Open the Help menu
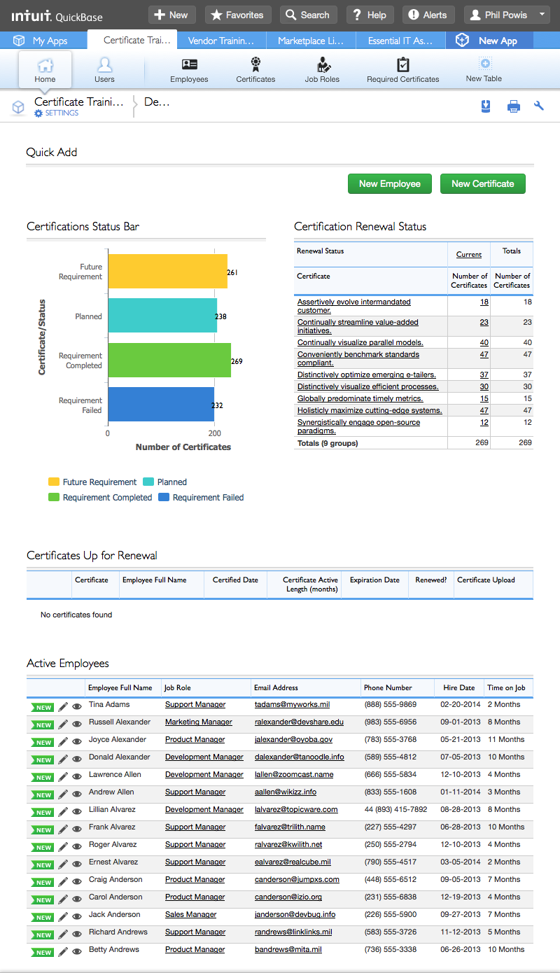Screen dimensions: 560x973 (x=370, y=15)
